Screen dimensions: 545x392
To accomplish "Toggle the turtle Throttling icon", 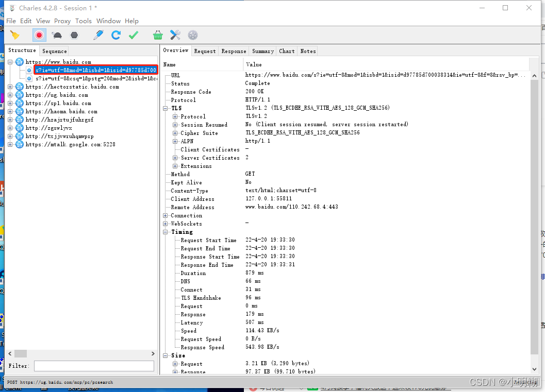I will click(57, 35).
